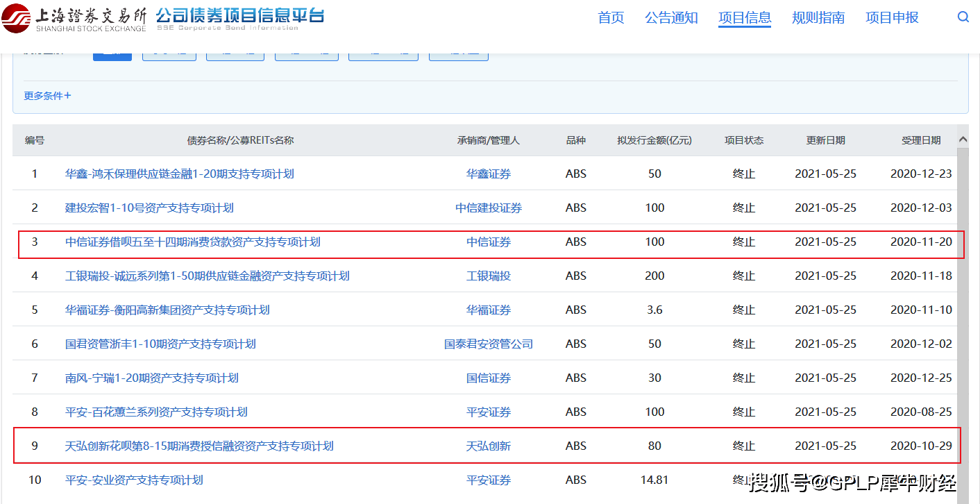The width and height of the screenshot is (980, 504).
Task: Click underwriter 华福证券 in row 5
Action: (x=489, y=310)
